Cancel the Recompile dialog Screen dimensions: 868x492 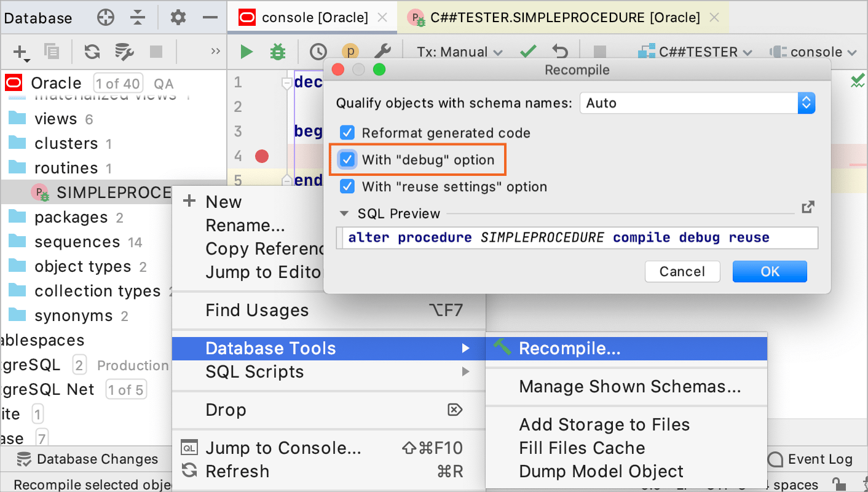coord(682,271)
